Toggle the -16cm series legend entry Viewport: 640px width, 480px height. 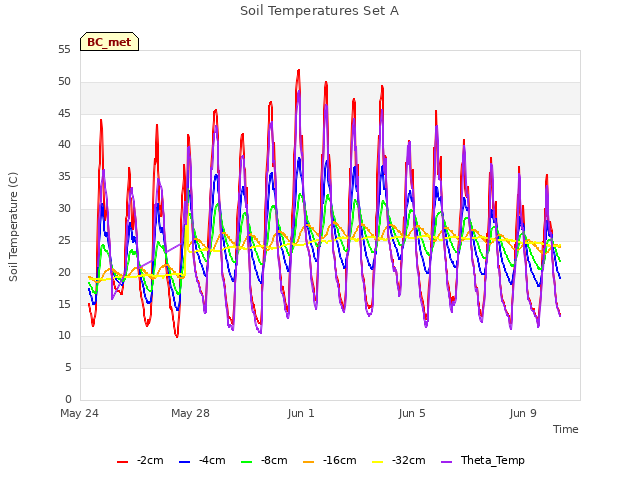click(329, 461)
